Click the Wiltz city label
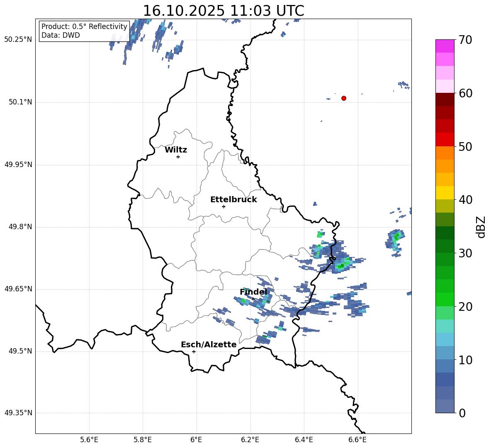The width and height of the screenshot is (491, 448). pyautogui.click(x=176, y=150)
